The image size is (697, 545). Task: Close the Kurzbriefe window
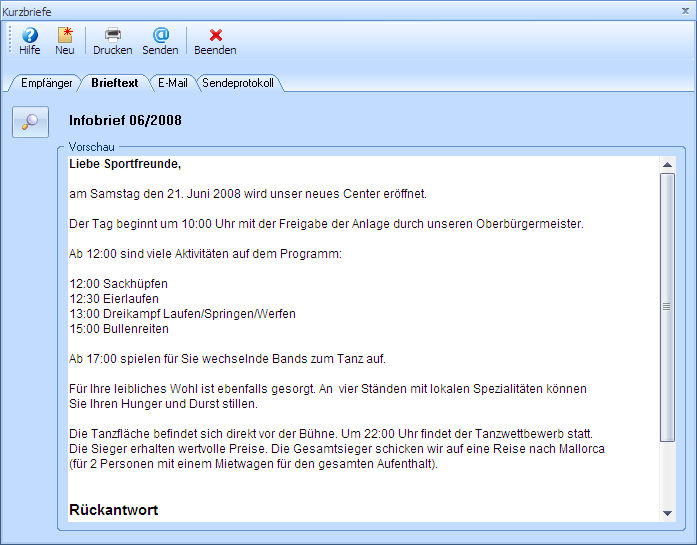point(685,11)
